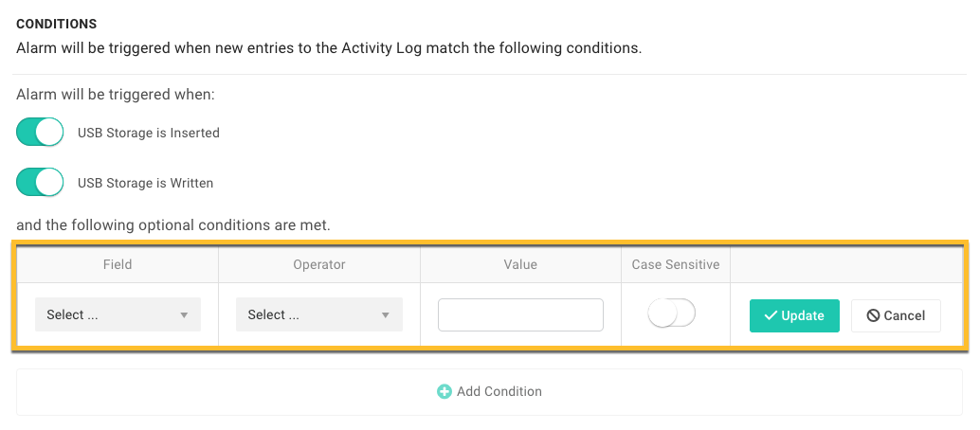This screenshot has height=430, width=980.
Task: Click the prohibition icon in Cancel button
Action: [x=873, y=315]
